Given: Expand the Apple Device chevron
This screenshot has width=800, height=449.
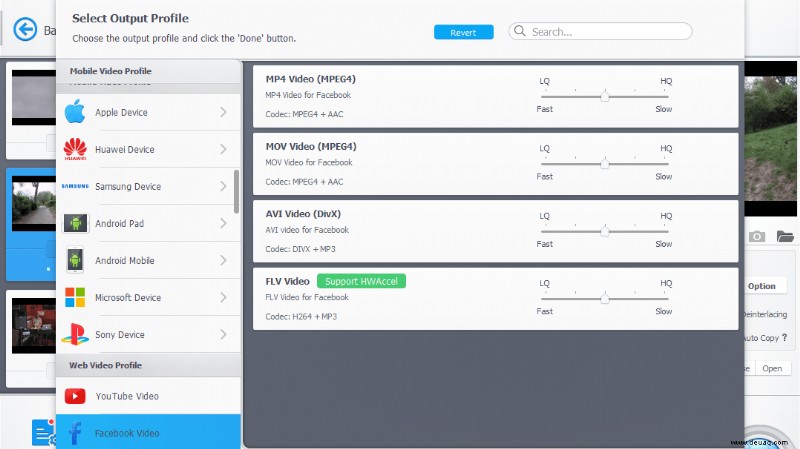Looking at the screenshot, I should [x=223, y=112].
